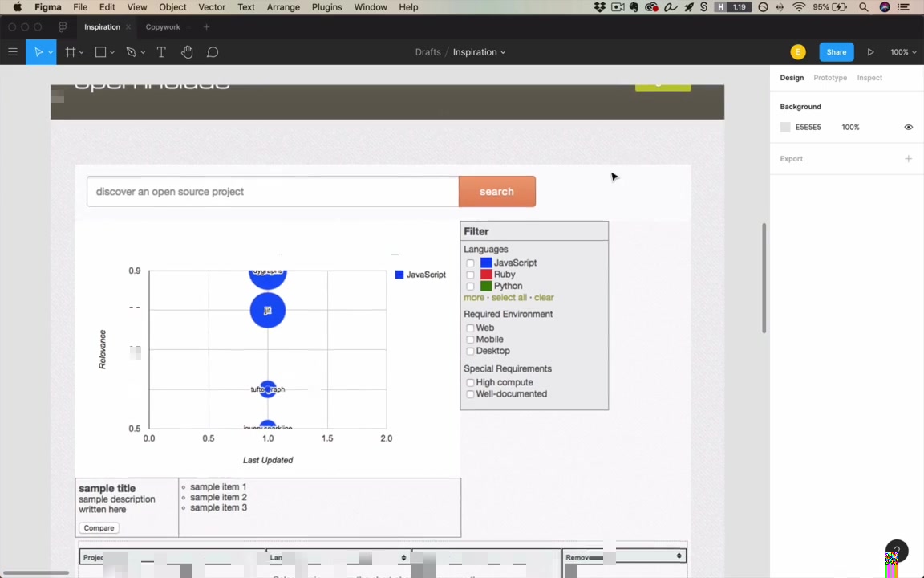This screenshot has width=924, height=578.
Task: Toggle background visibility eye icon
Action: (908, 127)
